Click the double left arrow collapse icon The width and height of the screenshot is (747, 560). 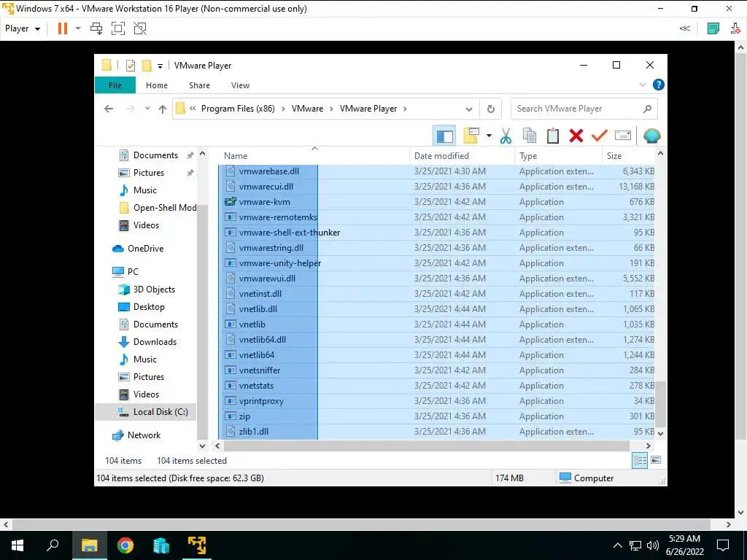[x=684, y=28]
